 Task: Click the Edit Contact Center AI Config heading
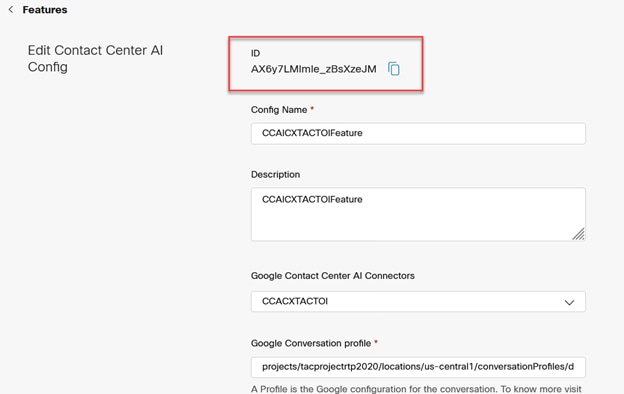point(95,59)
